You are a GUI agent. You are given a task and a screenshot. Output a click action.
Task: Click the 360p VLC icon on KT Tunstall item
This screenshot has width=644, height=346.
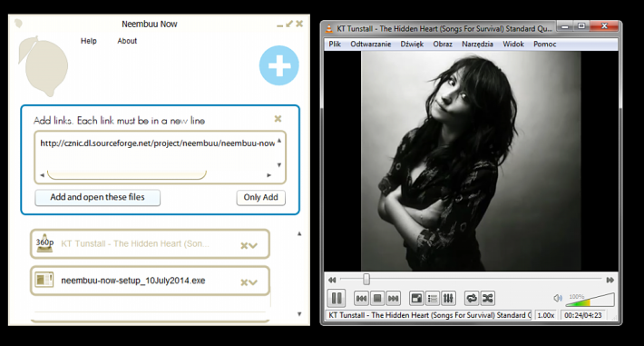pyautogui.click(x=44, y=243)
